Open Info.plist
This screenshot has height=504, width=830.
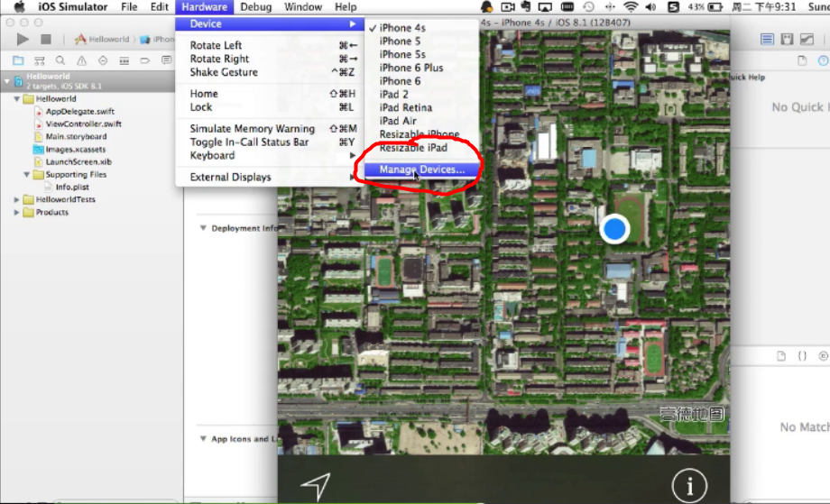[72, 187]
